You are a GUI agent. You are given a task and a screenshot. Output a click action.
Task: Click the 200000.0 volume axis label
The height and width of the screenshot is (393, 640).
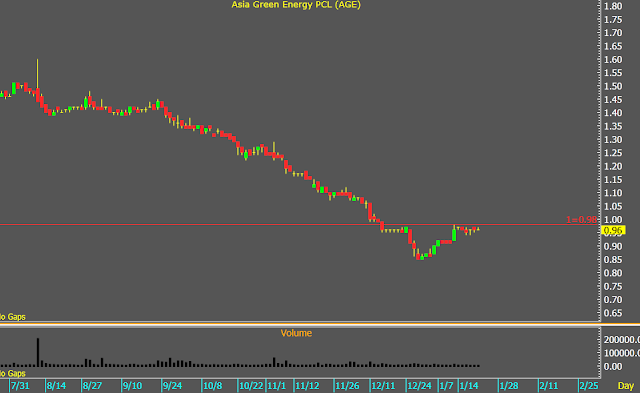(x=622, y=340)
